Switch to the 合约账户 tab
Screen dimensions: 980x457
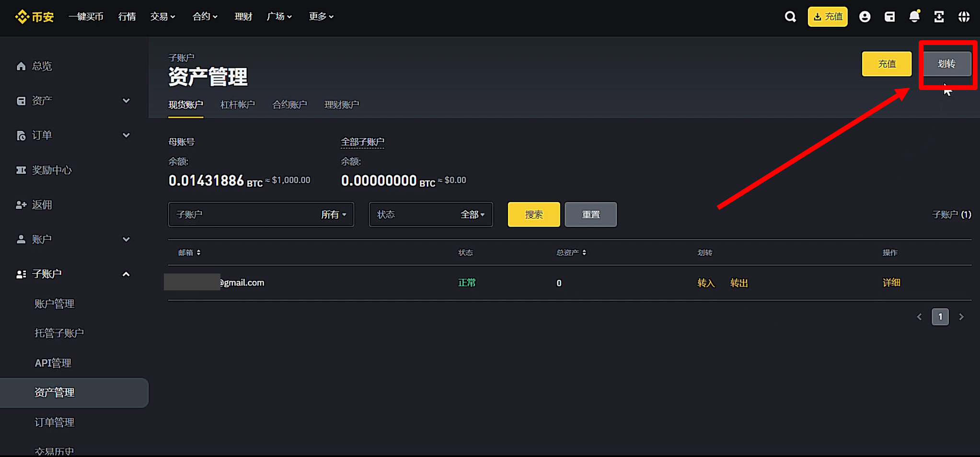tap(289, 104)
